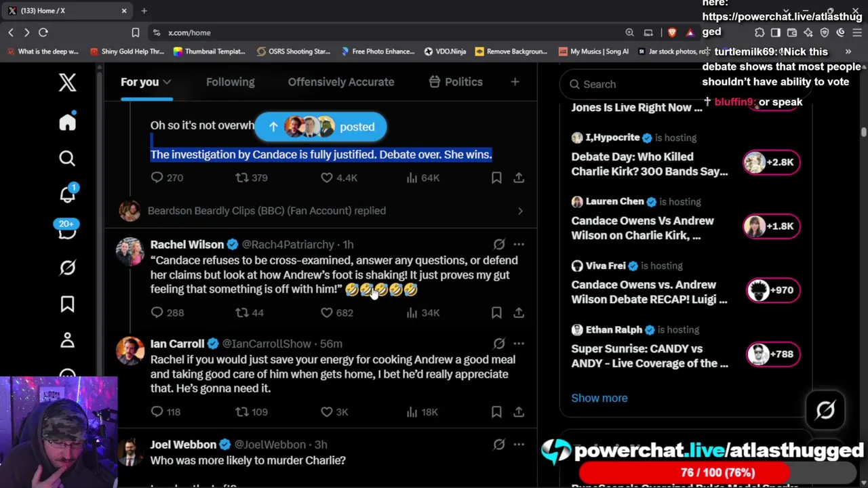Open Profile from the left sidebar

[x=67, y=341]
